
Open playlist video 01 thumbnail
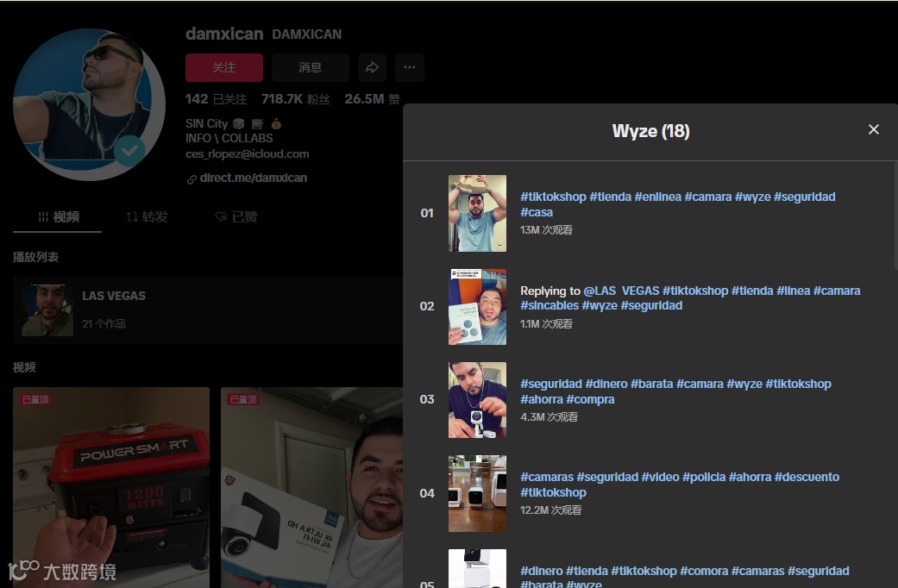coord(477,213)
